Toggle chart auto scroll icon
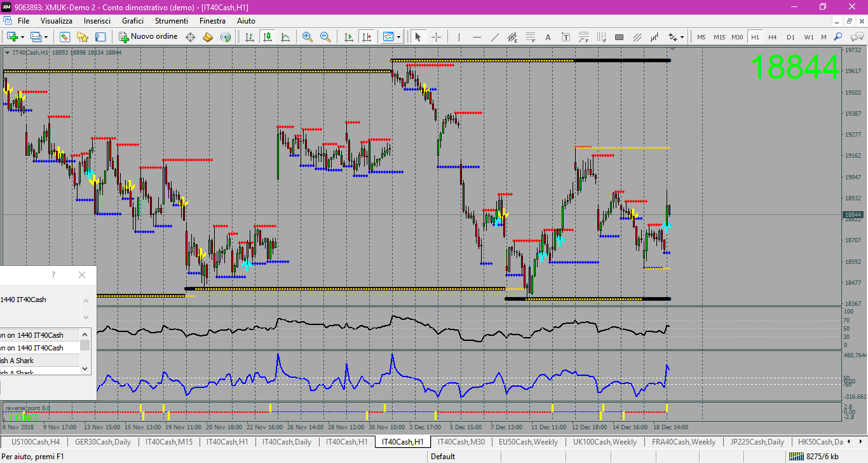Screen dimensions: 868x463 point(348,37)
